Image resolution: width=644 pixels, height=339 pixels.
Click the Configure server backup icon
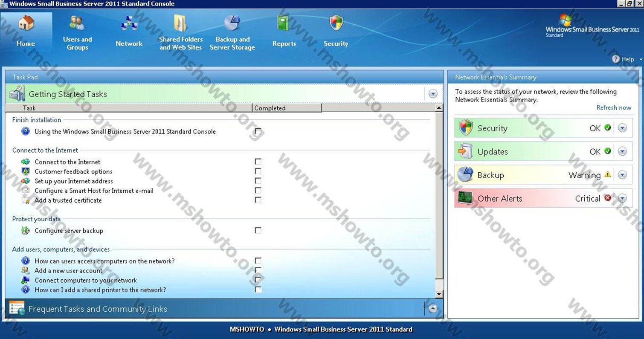pyautogui.click(x=26, y=231)
